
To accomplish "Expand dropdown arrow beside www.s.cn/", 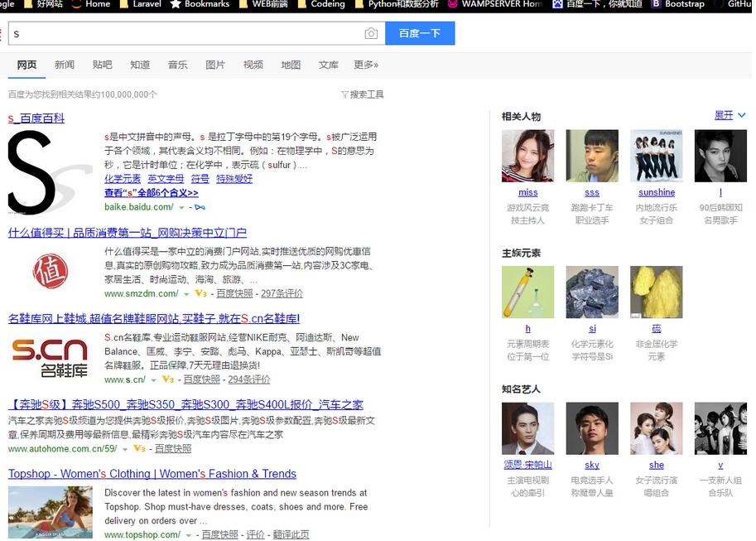I will pyautogui.click(x=153, y=380).
